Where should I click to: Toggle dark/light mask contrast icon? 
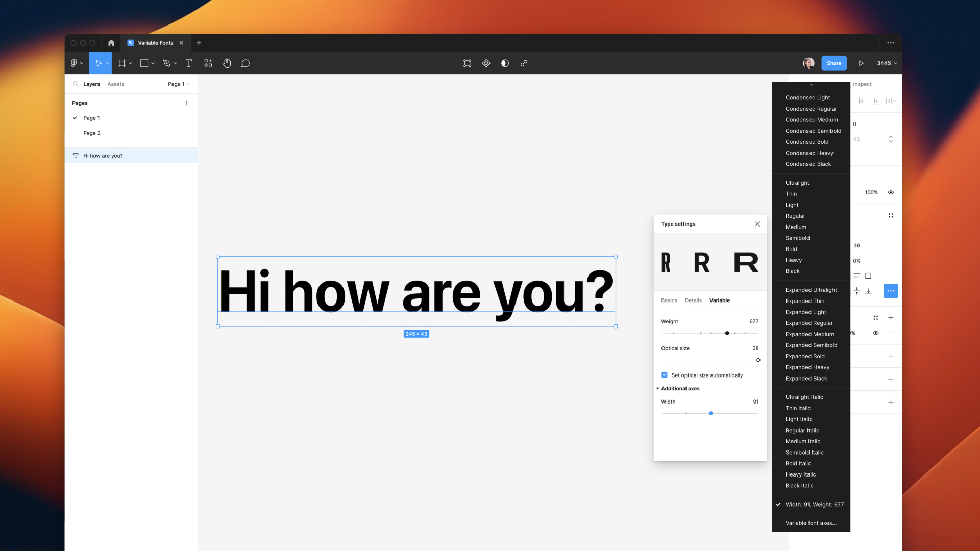[x=505, y=63]
